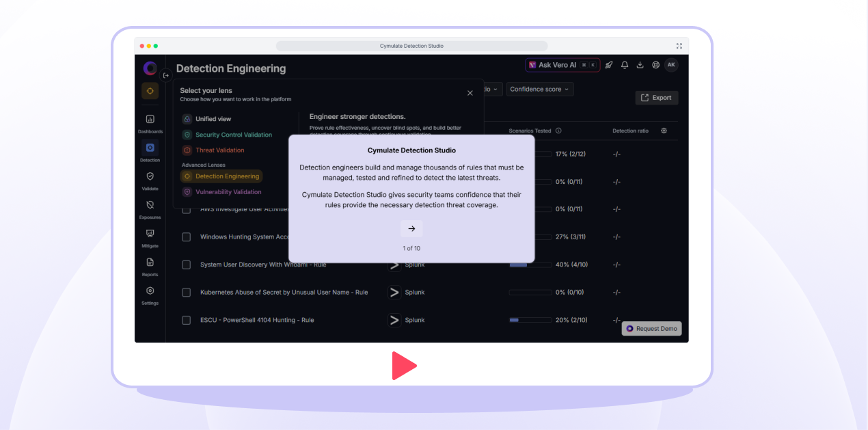Image resolution: width=868 pixels, height=430 pixels.
Task: Check the AWS Investigate User Activities row checkbox
Action: click(186, 209)
